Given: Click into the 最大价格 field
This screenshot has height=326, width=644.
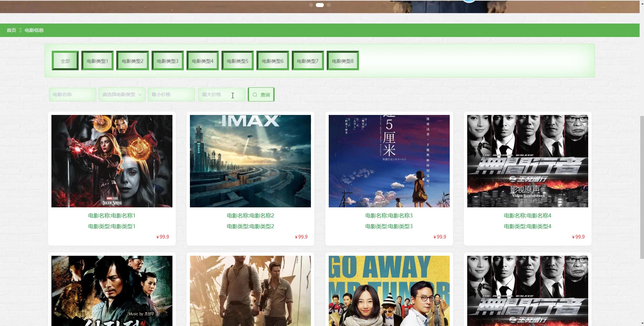Looking at the screenshot, I should pyautogui.click(x=222, y=94).
